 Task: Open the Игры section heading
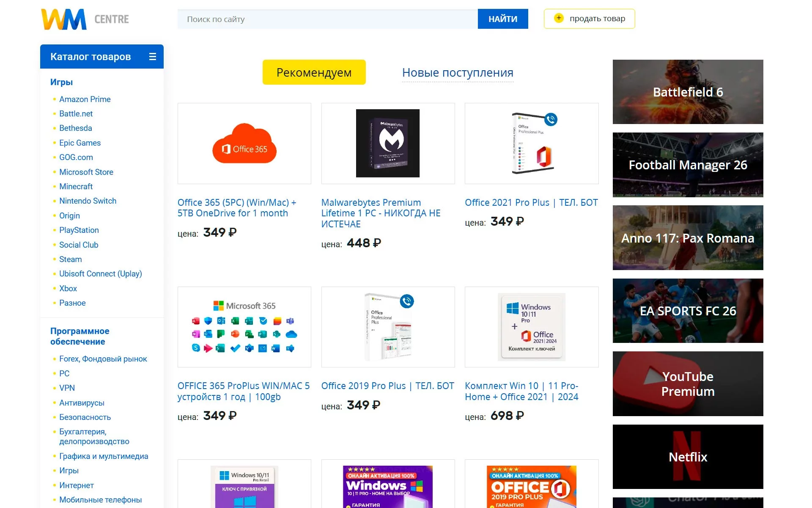point(61,82)
